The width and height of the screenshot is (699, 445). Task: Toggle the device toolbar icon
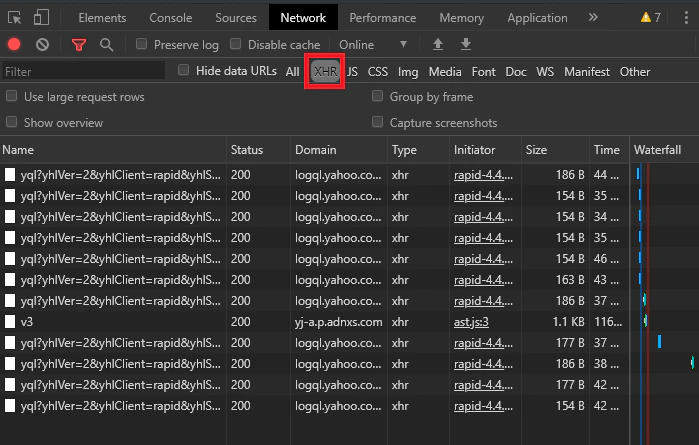coord(41,18)
